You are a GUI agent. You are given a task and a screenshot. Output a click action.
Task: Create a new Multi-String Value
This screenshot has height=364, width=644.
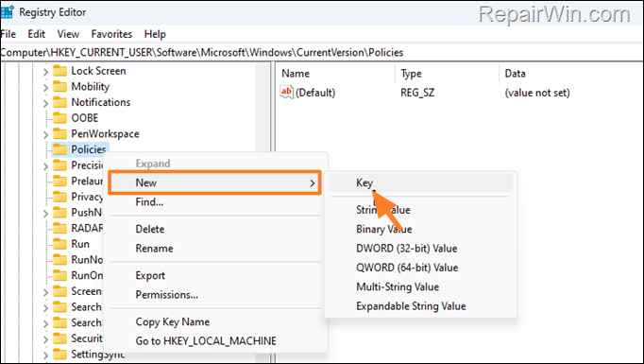(x=420, y=287)
